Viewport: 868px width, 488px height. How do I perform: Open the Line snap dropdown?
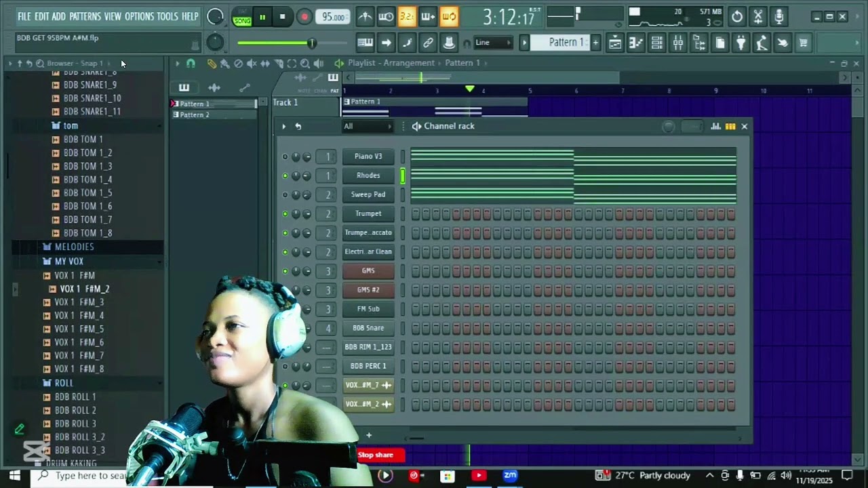pos(493,43)
